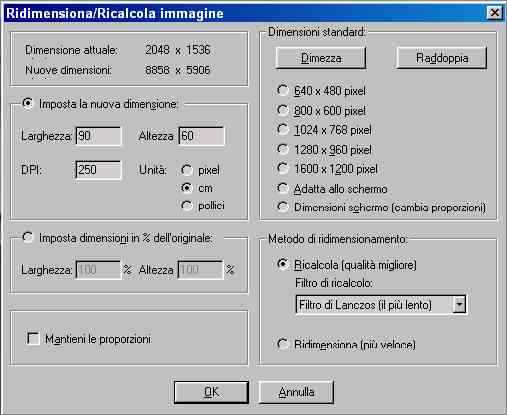Select 'Ridimensiona (più veloce)' method
Image resolution: width=507 pixels, height=415 pixels.
pos(283,344)
